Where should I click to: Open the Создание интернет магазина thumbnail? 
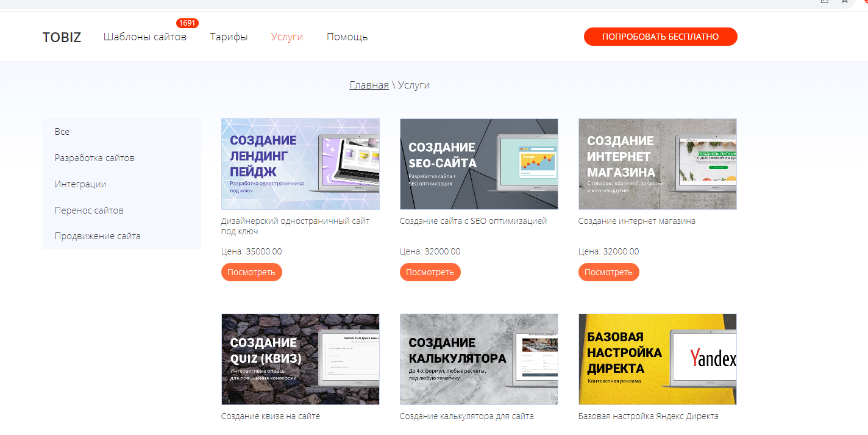(657, 164)
